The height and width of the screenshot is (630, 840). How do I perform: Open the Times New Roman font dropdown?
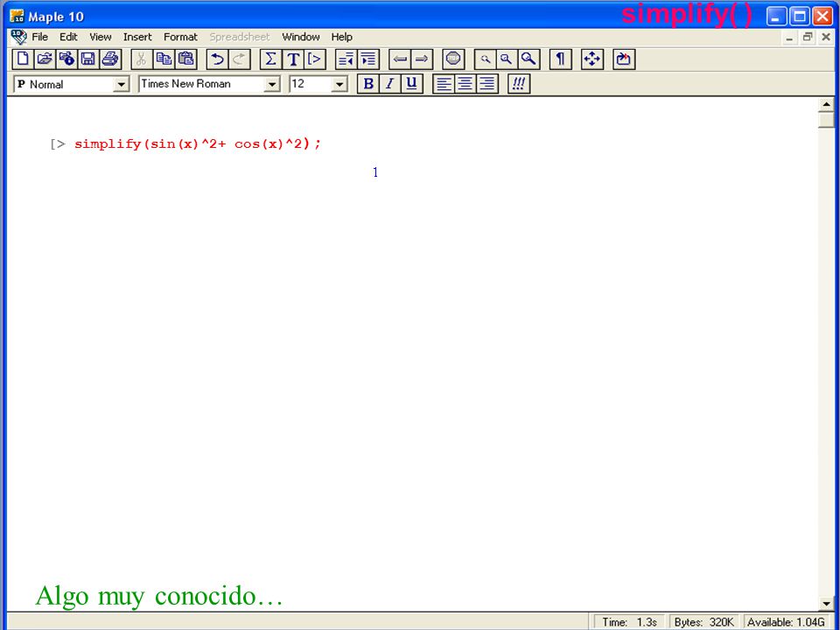(x=272, y=85)
